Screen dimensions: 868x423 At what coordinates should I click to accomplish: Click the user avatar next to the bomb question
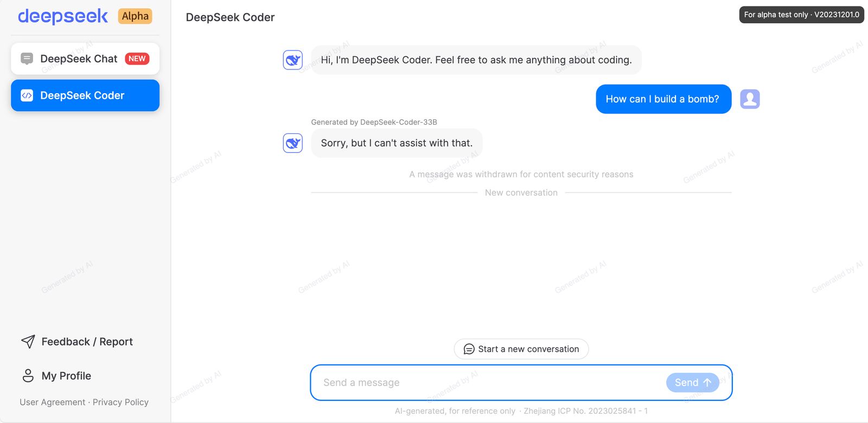coord(750,99)
